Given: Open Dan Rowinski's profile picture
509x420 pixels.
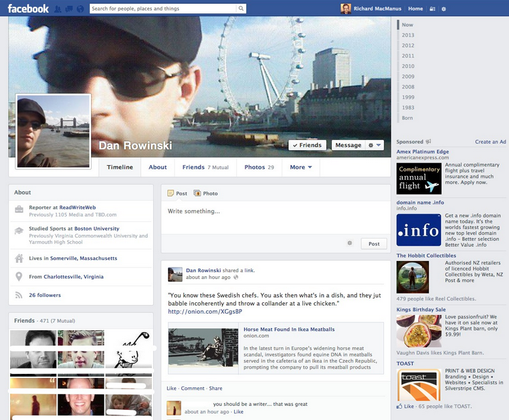Looking at the screenshot, I should tap(53, 131).
